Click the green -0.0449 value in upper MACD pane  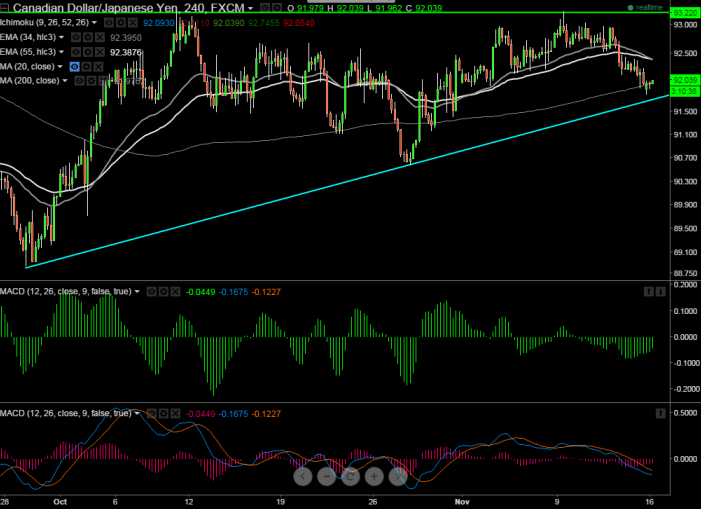(200, 292)
